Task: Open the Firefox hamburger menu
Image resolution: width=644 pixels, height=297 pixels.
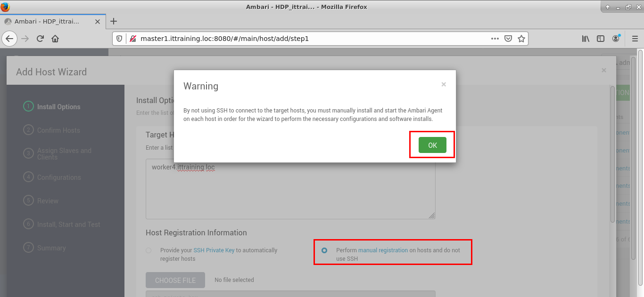Action: click(634, 39)
